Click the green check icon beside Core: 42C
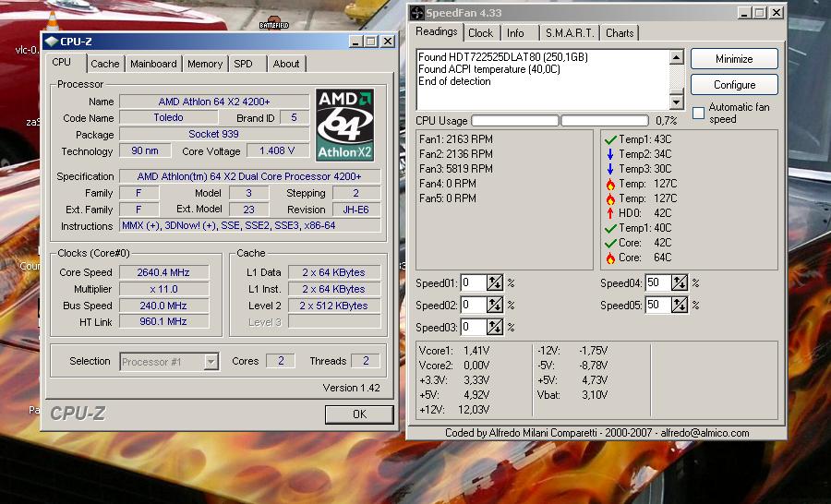Image resolution: width=831 pixels, height=504 pixels. [610, 244]
